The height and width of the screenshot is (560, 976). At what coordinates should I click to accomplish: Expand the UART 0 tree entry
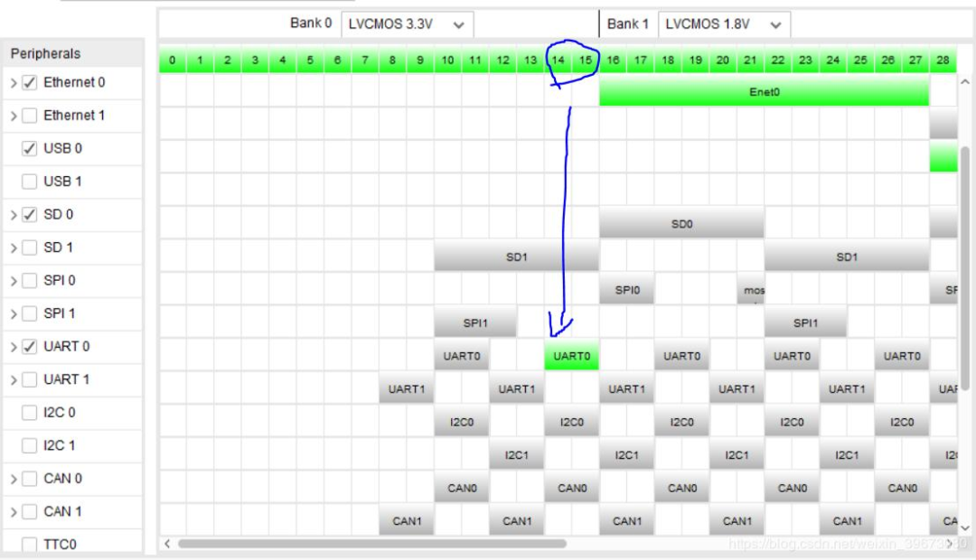14,347
